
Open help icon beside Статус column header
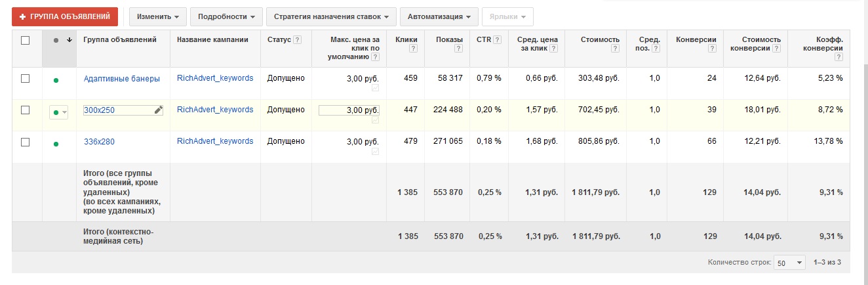(298, 40)
